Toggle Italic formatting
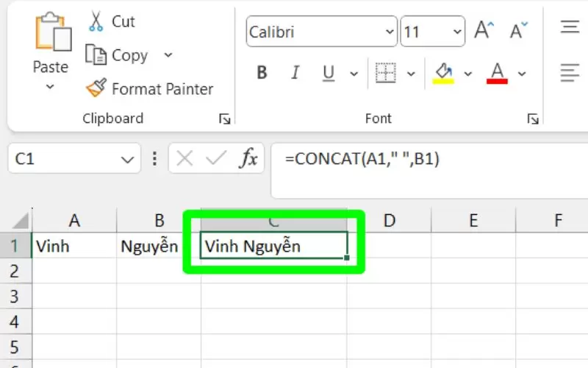Screen dimensions: 588x368 pos(295,72)
